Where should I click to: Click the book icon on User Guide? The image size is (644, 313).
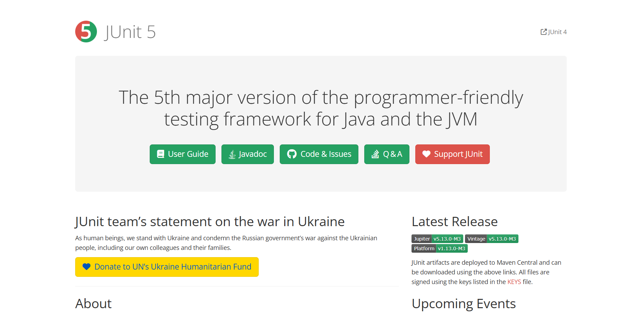160,154
